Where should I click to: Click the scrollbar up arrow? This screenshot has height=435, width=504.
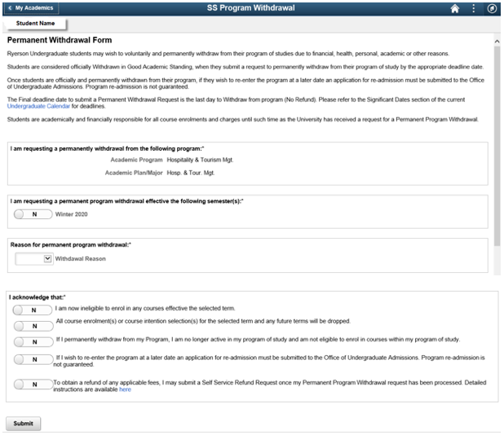497,40
